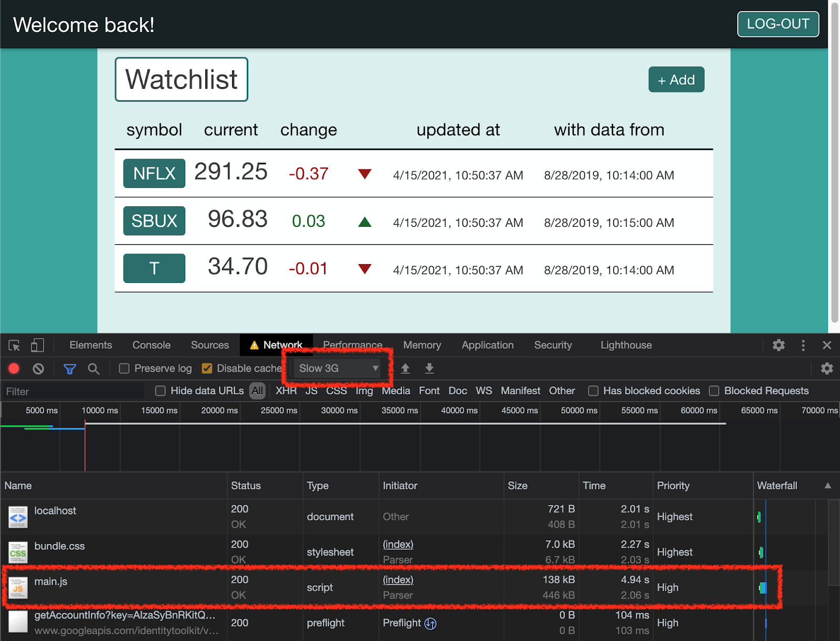840x641 pixels.
Task: Type in the network Filter field
Action: click(x=72, y=391)
